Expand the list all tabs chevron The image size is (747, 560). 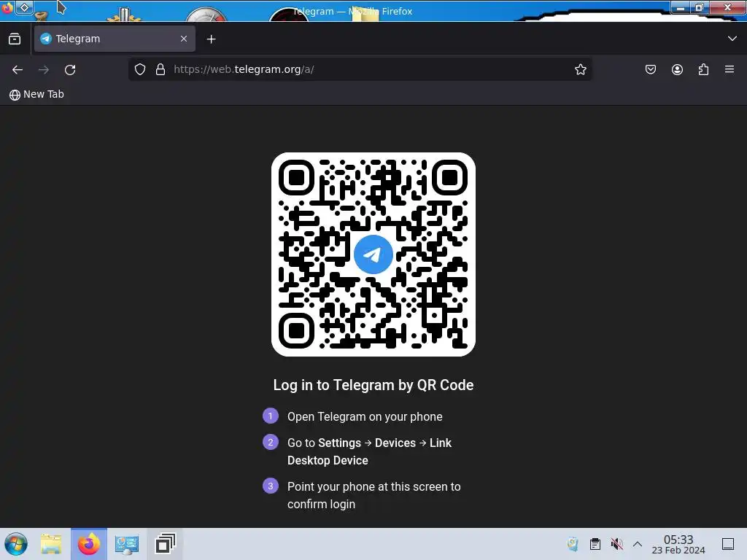(x=732, y=39)
